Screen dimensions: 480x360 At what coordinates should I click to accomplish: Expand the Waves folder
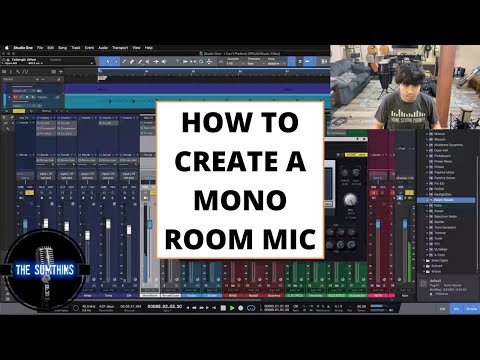click(424, 271)
